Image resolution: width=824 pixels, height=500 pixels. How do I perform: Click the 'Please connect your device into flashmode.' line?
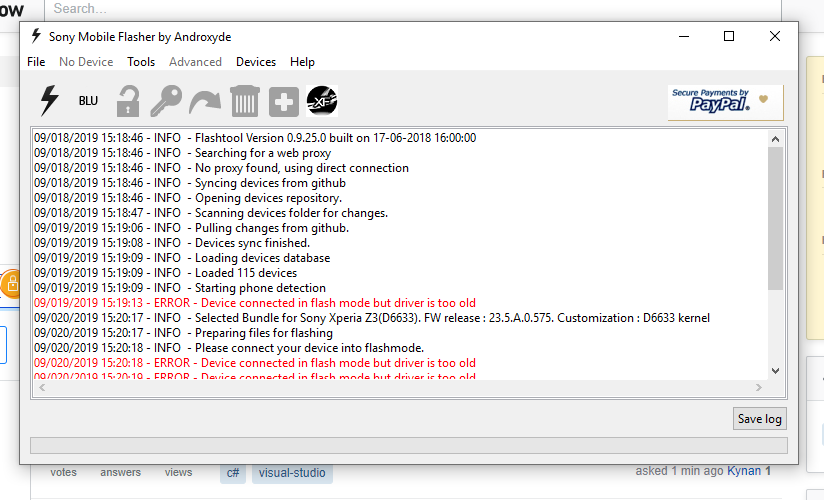(x=229, y=348)
